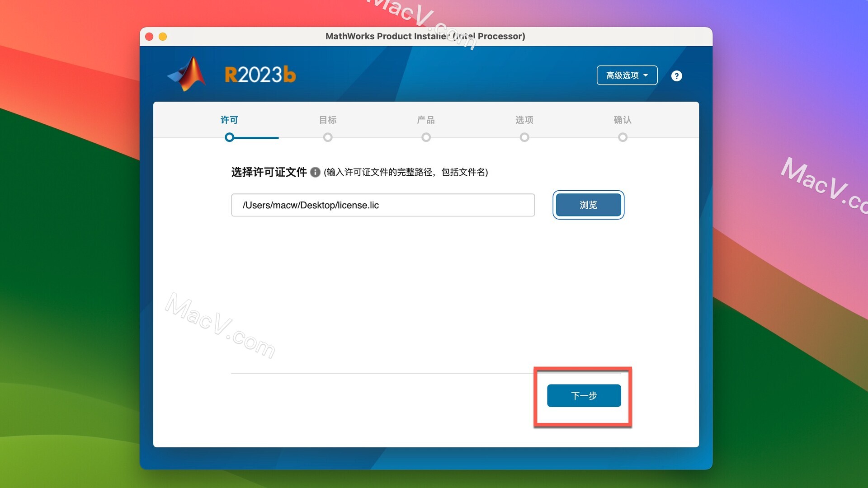Open the help question mark icon
868x488 pixels.
676,76
